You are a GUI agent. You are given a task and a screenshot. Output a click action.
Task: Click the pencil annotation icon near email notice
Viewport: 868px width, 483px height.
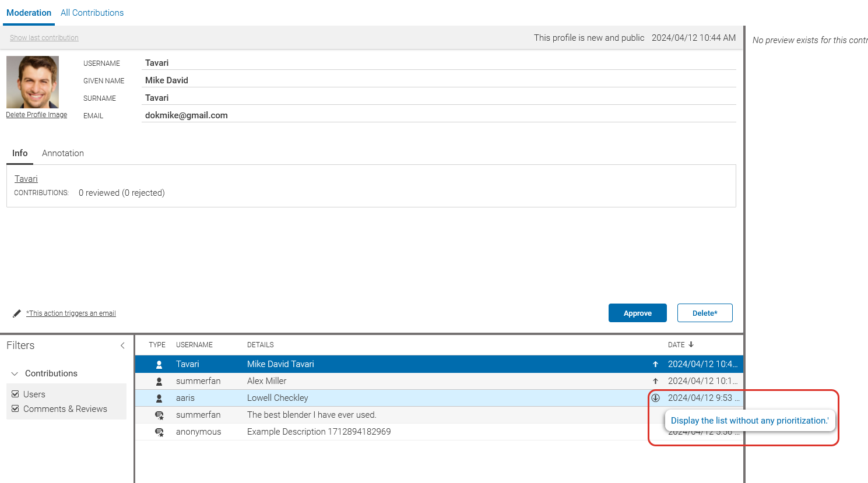pyautogui.click(x=17, y=313)
